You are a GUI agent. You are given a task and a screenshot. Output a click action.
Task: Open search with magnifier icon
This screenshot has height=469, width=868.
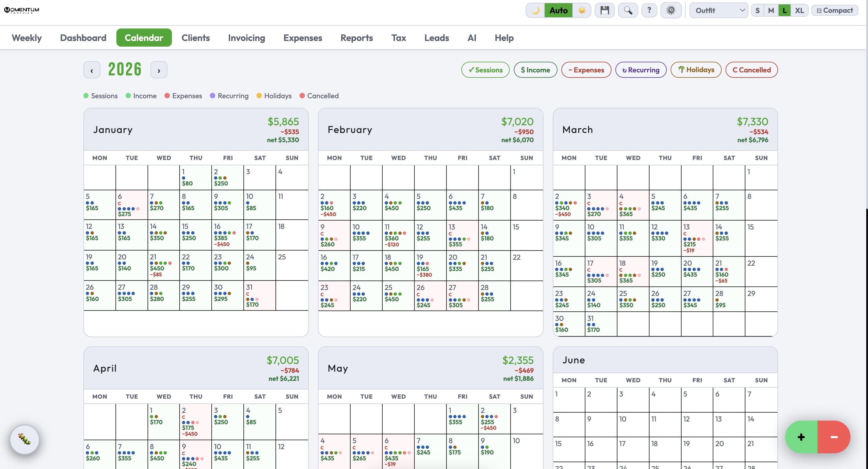[x=628, y=10]
